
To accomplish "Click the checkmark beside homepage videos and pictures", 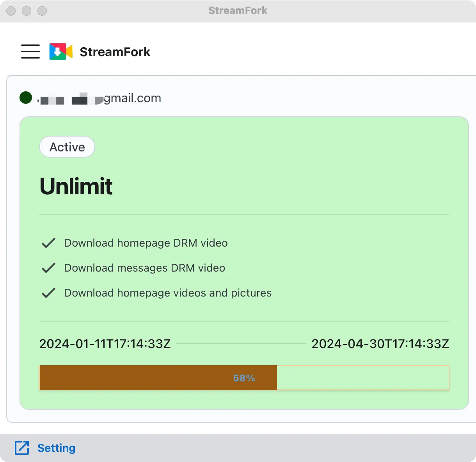I will (48, 293).
